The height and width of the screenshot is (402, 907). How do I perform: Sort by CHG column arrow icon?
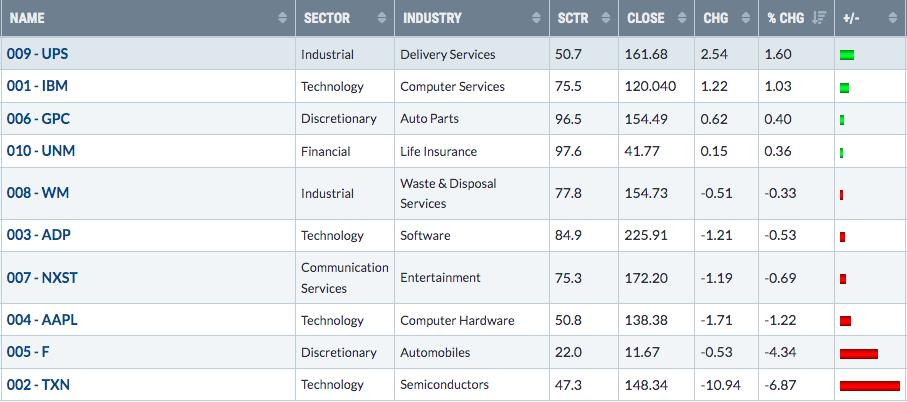click(x=746, y=18)
